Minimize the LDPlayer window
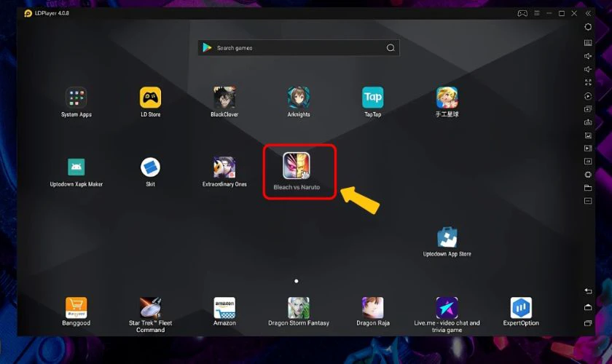612x364 pixels. (549, 13)
